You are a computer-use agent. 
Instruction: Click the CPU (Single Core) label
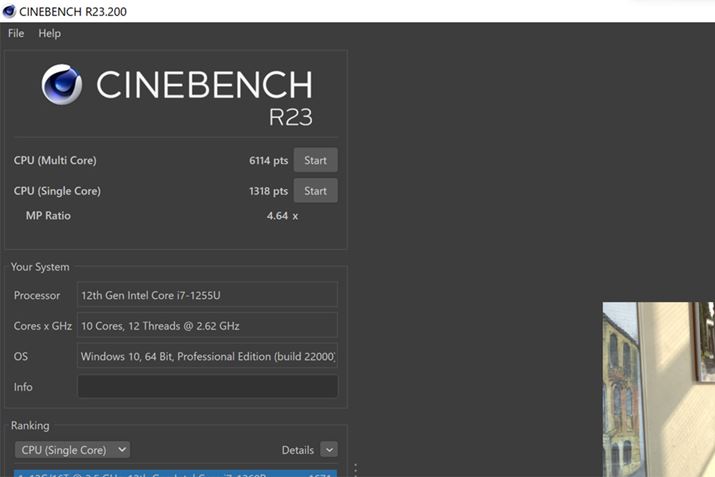[57, 191]
